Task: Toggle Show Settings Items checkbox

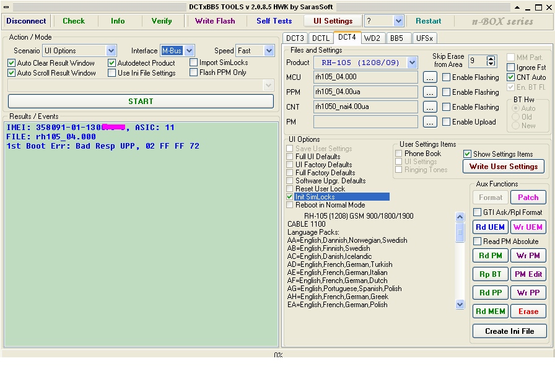Action: (467, 154)
